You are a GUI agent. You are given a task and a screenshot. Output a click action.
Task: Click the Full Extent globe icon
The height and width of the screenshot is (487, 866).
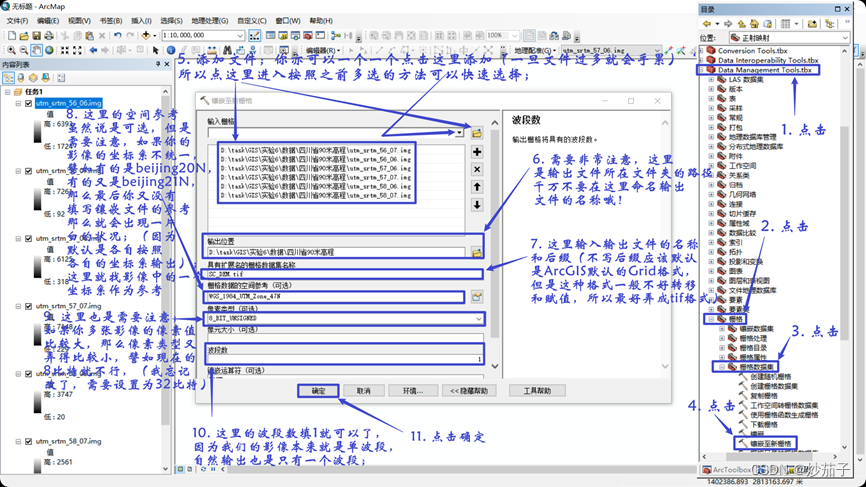pyautogui.click(x=49, y=50)
